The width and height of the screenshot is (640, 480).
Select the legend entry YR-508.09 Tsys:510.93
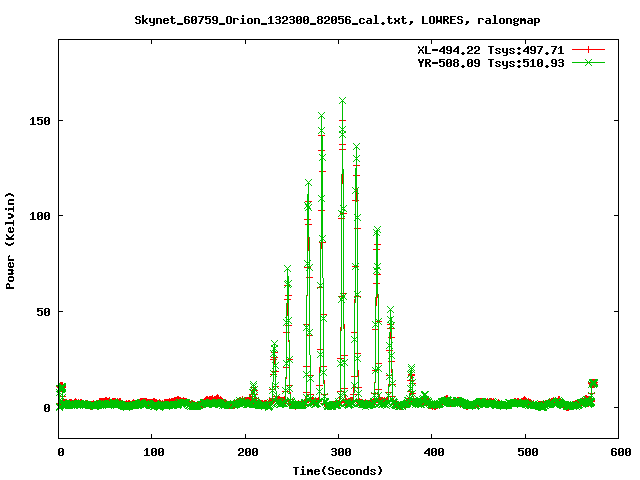491,63
